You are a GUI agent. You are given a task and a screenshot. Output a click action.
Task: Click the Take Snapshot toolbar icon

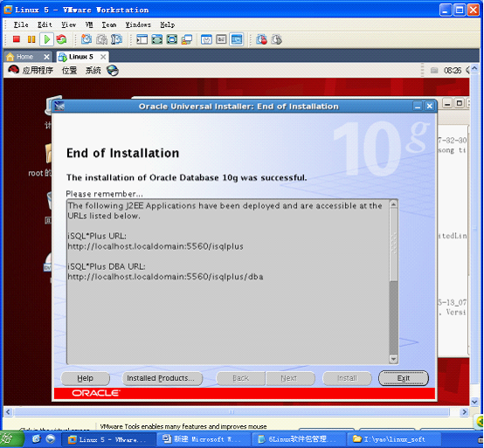point(86,39)
